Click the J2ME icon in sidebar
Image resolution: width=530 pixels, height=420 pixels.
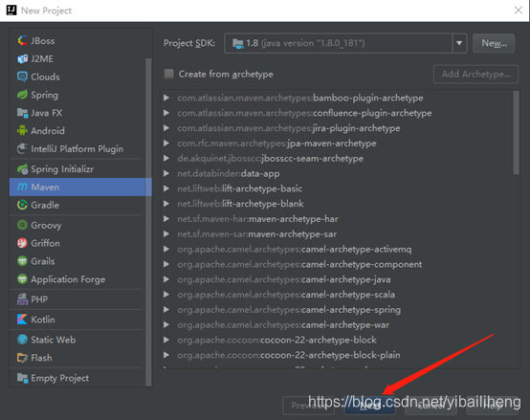(x=22, y=58)
